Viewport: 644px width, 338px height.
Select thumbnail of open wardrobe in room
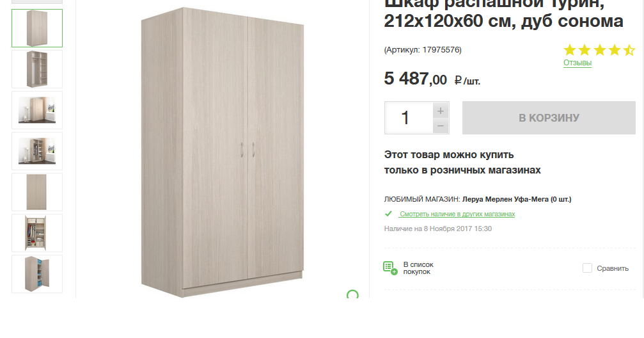point(37,151)
